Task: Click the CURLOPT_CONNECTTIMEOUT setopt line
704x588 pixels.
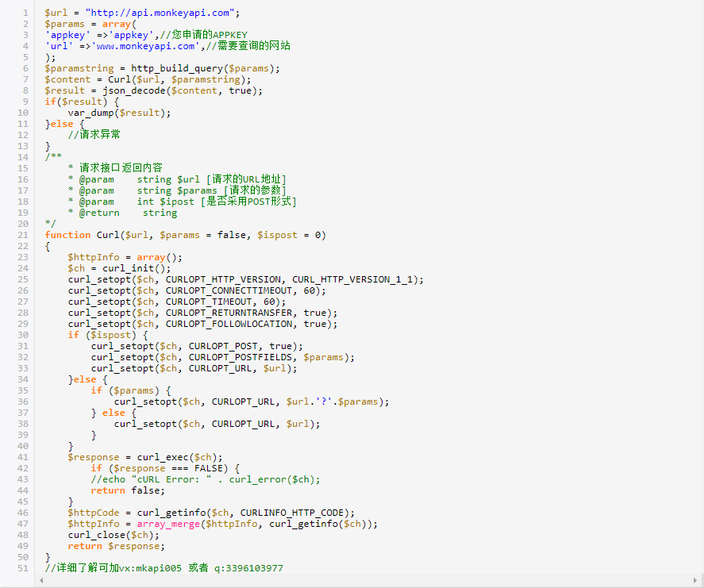Action: click(197, 291)
